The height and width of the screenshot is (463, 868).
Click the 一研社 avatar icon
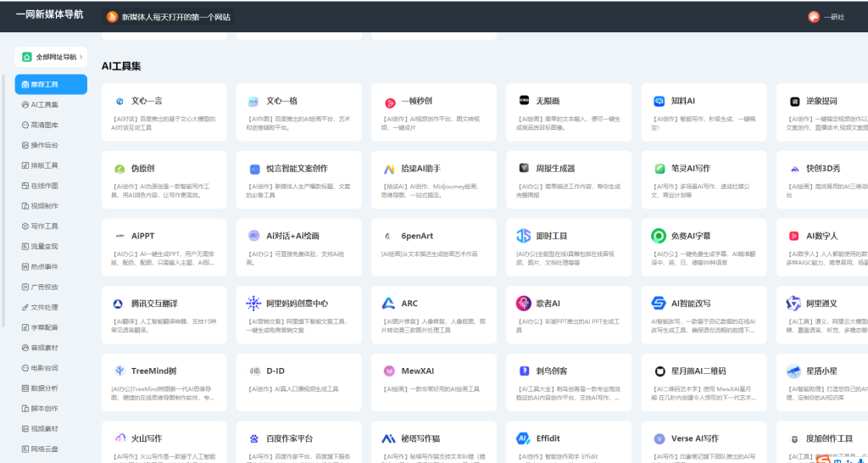point(813,17)
